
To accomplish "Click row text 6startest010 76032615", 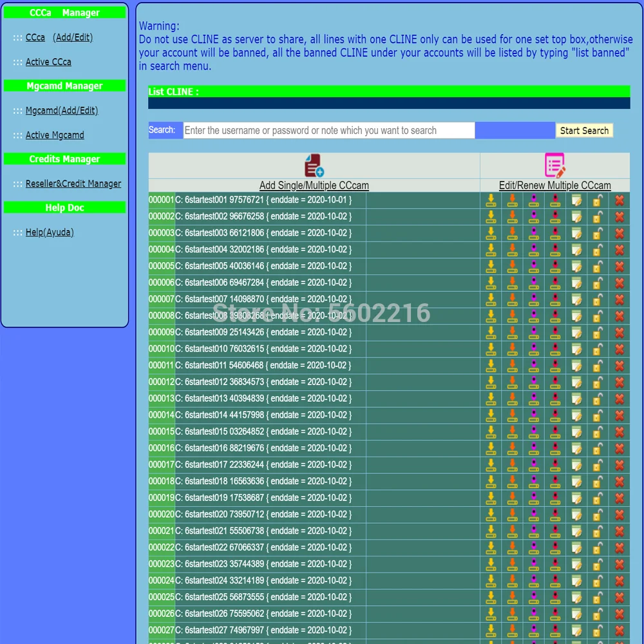I will (224, 348).
